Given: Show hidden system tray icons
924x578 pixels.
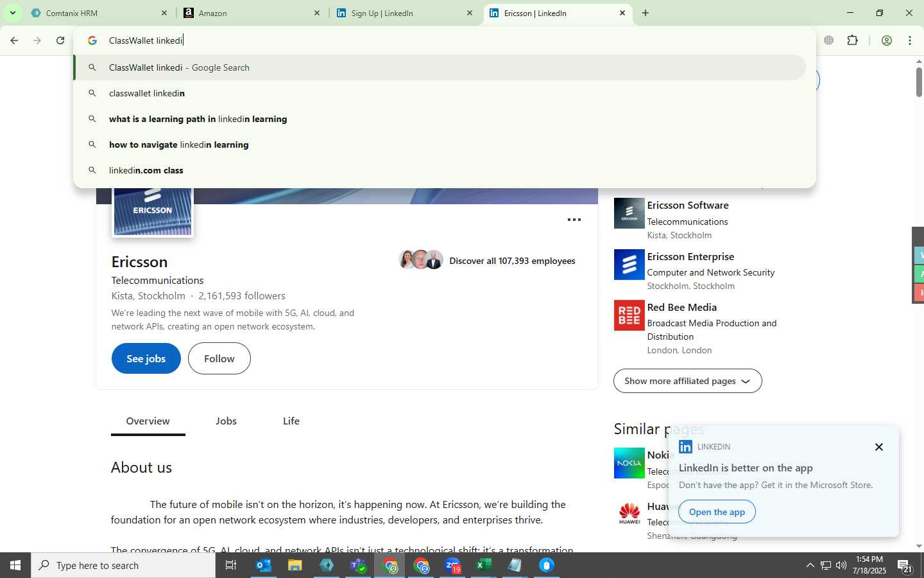Looking at the screenshot, I should pyautogui.click(x=810, y=565).
